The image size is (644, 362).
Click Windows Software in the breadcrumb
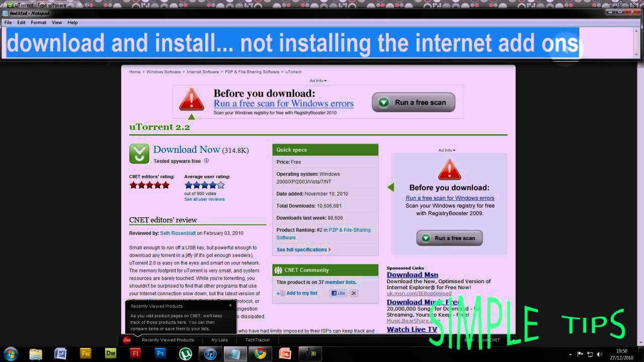tap(164, 72)
